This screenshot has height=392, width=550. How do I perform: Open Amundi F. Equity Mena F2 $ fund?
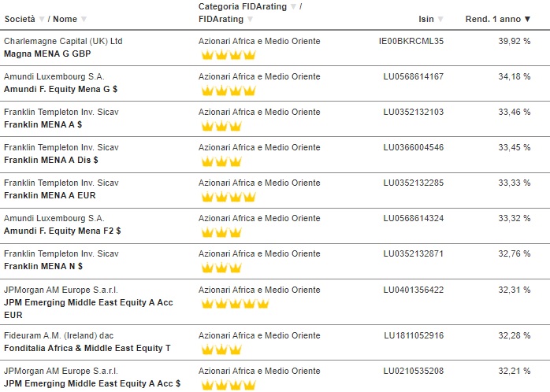point(62,231)
